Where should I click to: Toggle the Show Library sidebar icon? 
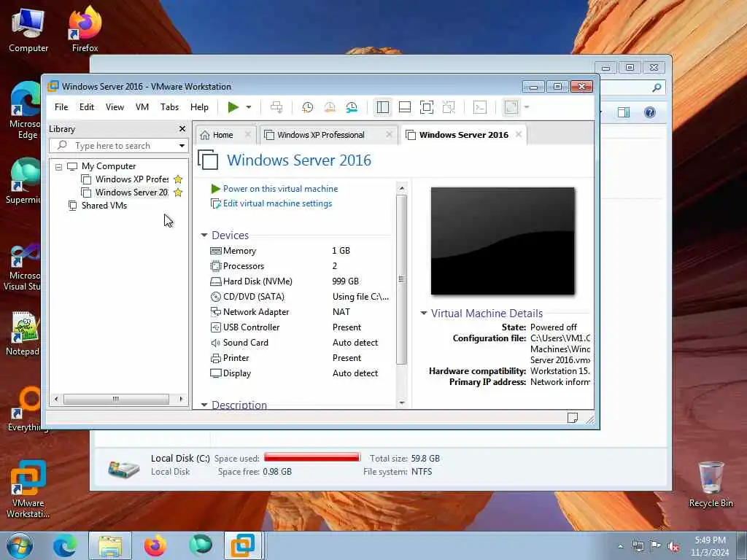(x=382, y=107)
